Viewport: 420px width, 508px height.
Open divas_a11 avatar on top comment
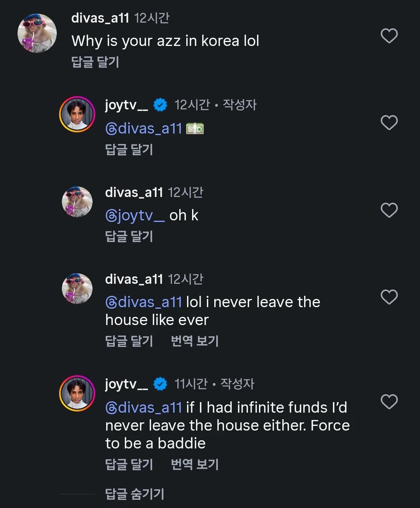tap(37, 33)
